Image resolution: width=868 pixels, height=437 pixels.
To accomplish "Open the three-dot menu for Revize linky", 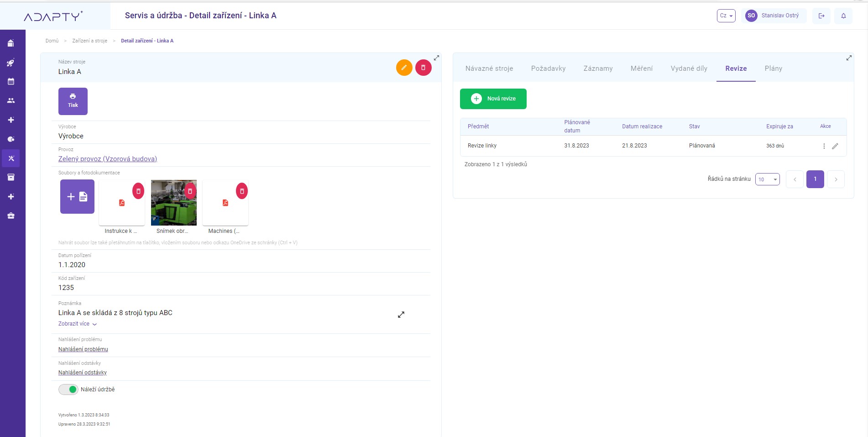I will [x=824, y=146].
